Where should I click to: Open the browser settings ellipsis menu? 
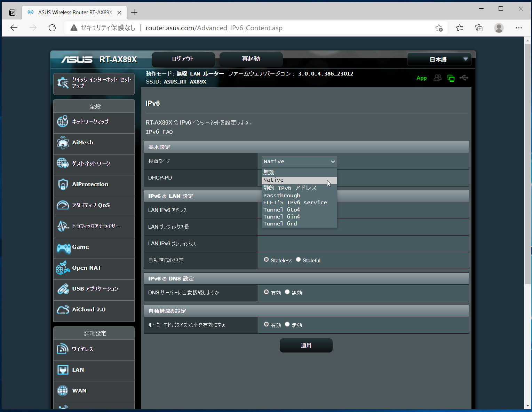[x=519, y=28]
